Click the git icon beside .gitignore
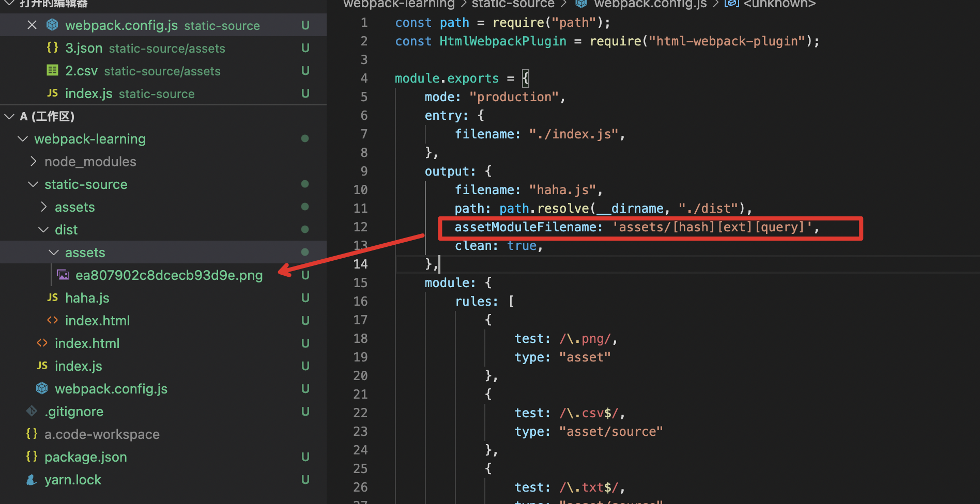980x504 pixels. (x=32, y=411)
